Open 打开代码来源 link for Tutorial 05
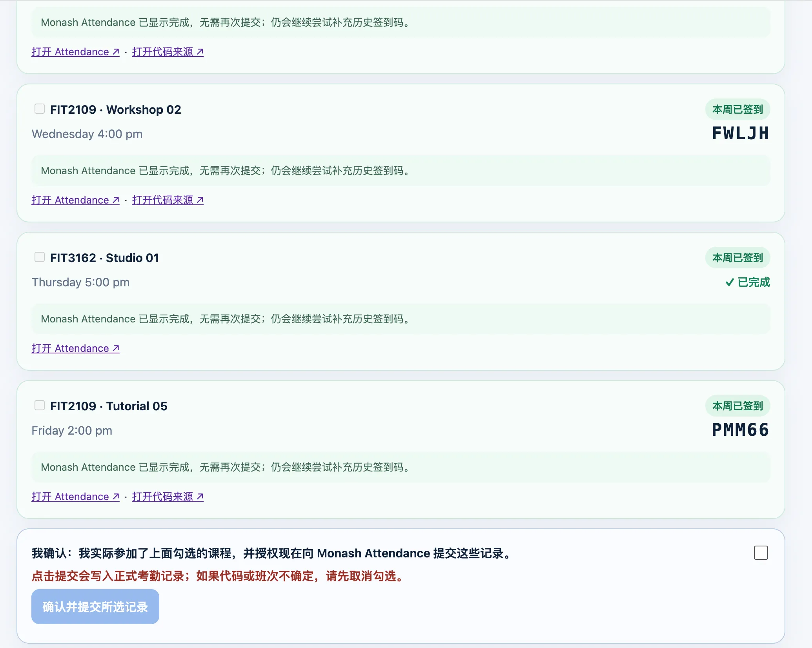This screenshot has height=648, width=812. pyautogui.click(x=168, y=497)
